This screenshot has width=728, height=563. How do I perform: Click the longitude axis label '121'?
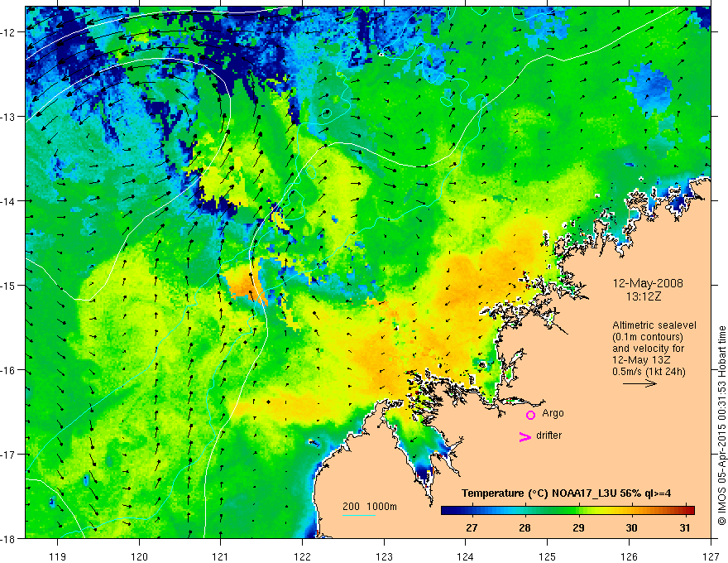click(x=221, y=556)
